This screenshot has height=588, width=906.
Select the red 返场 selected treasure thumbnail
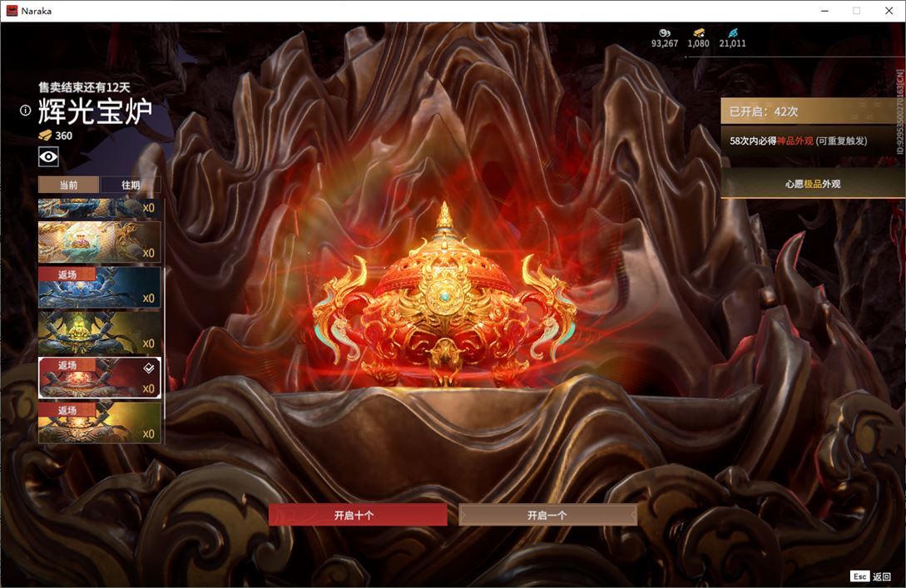point(99,378)
